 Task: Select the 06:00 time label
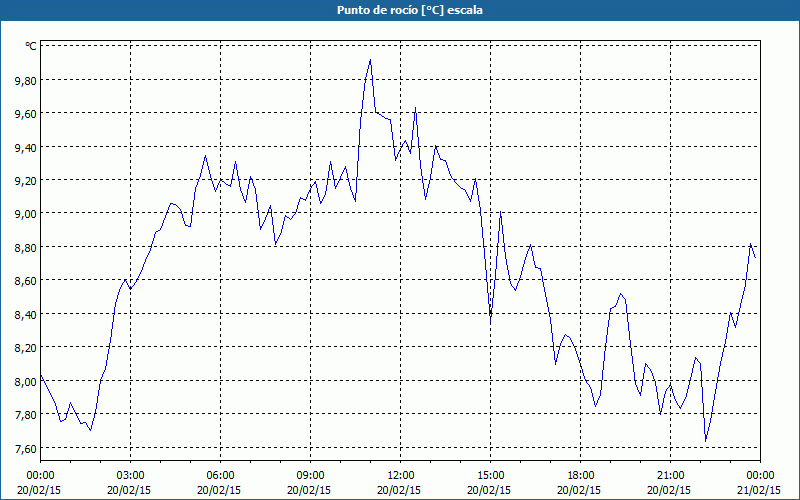coord(220,475)
